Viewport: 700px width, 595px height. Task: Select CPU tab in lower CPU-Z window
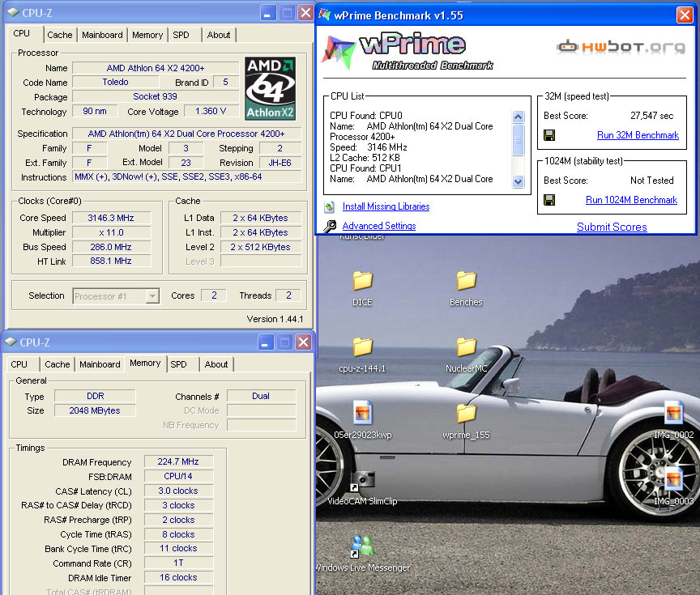click(x=19, y=364)
